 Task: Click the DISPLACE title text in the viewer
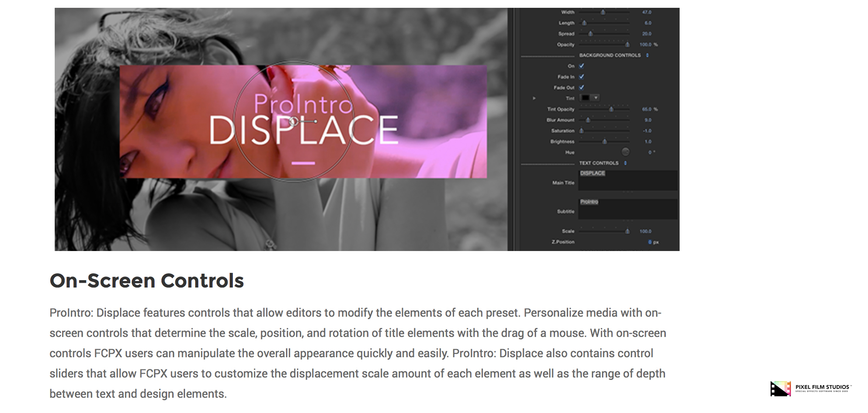click(x=303, y=130)
